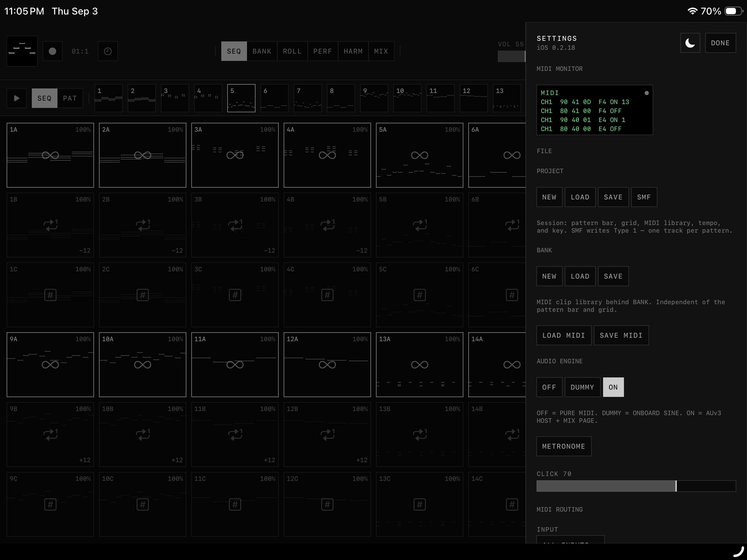Tap hash icon in cell 5C
Viewport: 747px width, 560px height.
click(419, 295)
